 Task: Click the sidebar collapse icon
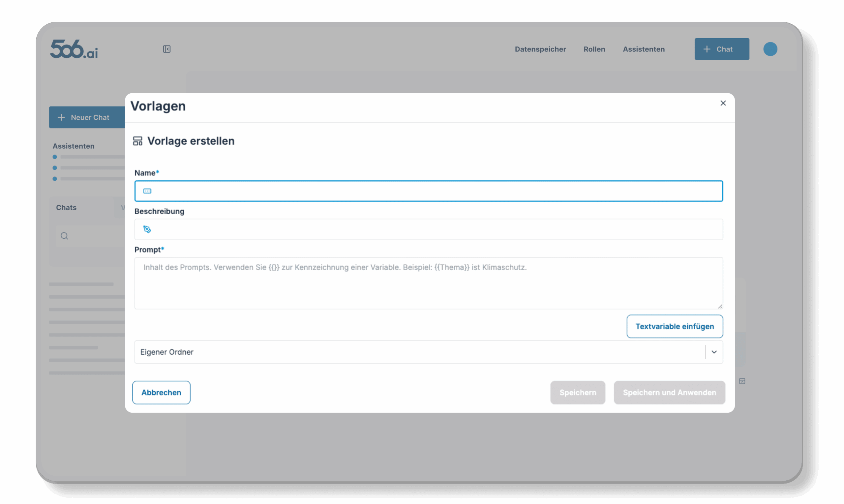(166, 49)
